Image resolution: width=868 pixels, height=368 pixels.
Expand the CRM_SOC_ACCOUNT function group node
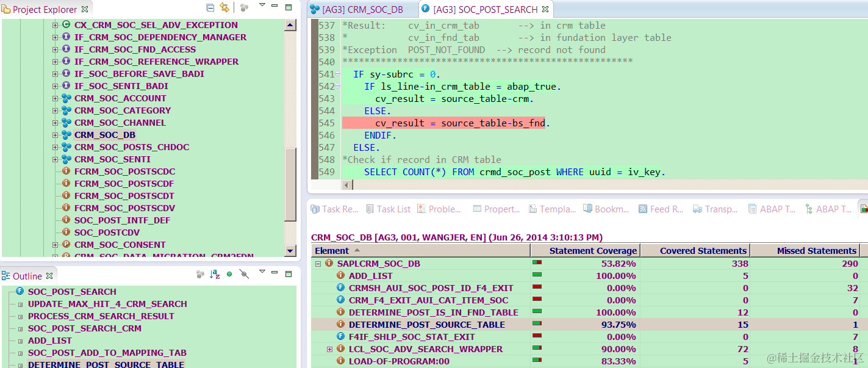coord(55,98)
